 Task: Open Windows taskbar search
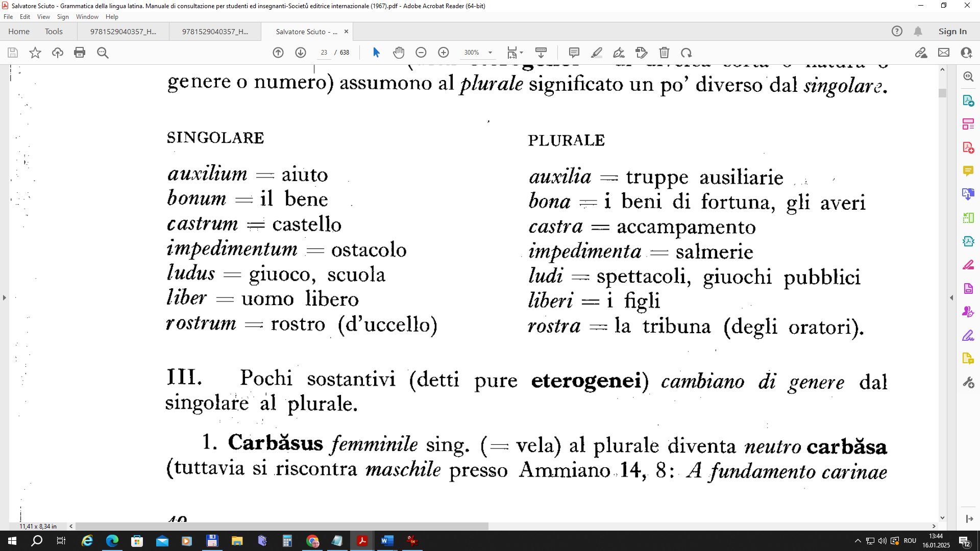pos(37,541)
